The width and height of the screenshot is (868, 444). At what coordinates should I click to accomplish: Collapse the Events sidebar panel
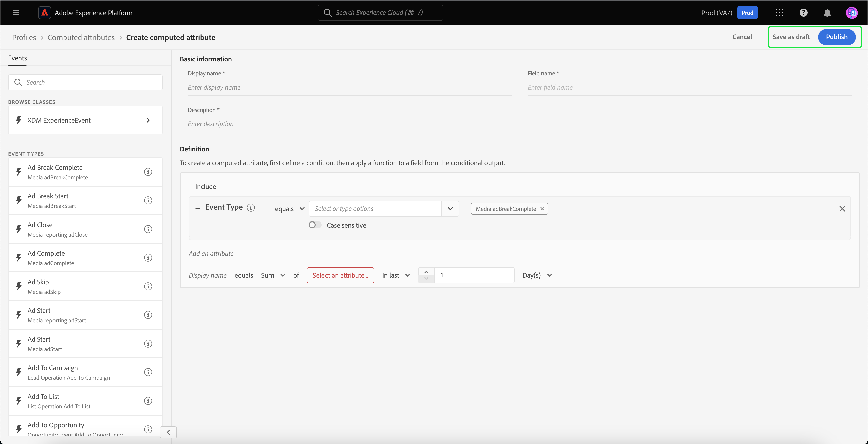click(x=168, y=432)
